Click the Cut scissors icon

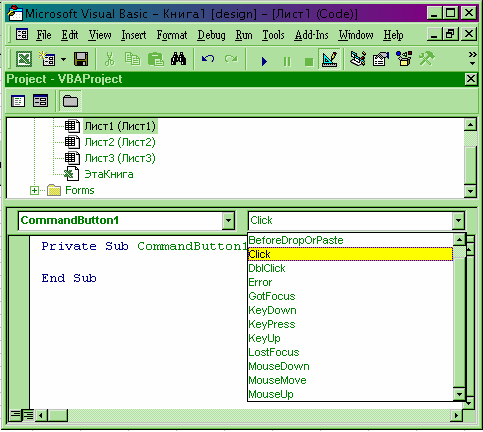pyautogui.click(x=109, y=59)
